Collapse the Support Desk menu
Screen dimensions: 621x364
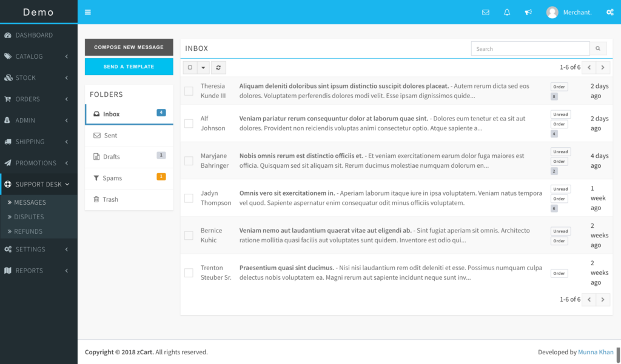click(x=39, y=184)
